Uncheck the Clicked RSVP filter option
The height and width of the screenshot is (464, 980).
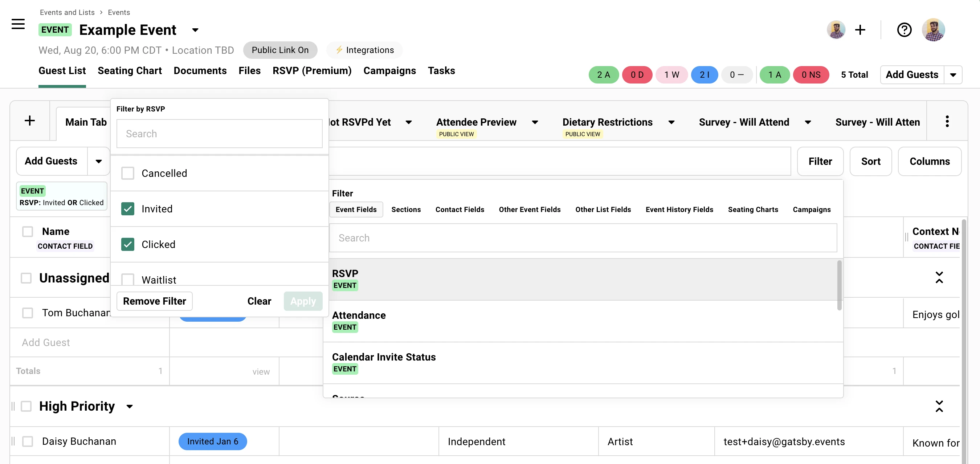point(128,244)
